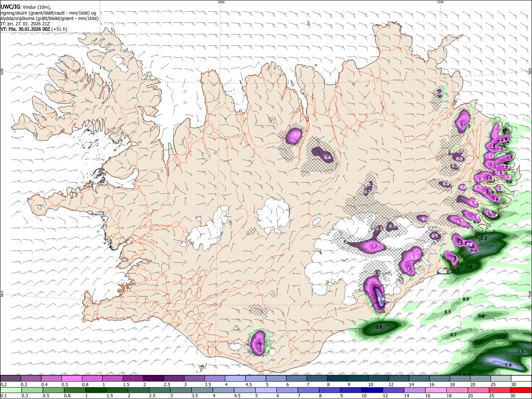This screenshot has height=399, width=532.
Task: Click the '0.4' snow value in northern highlands
Action: [328, 158]
